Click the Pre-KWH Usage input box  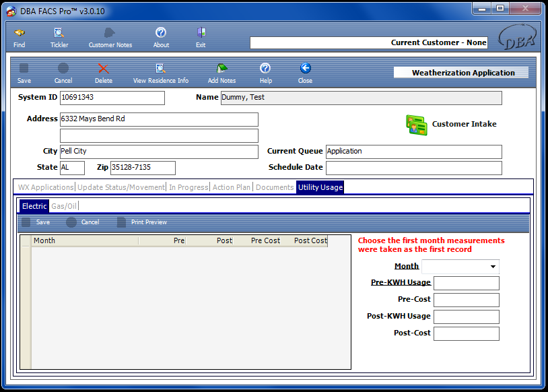[x=467, y=284]
